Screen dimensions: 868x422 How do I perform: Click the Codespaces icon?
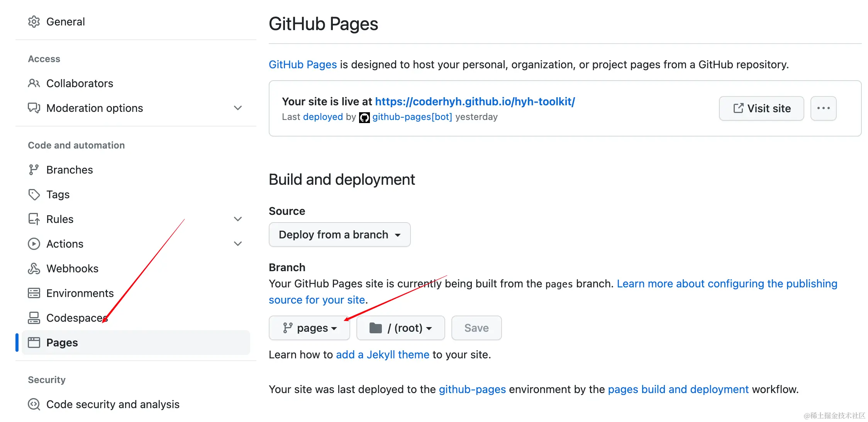coord(34,318)
